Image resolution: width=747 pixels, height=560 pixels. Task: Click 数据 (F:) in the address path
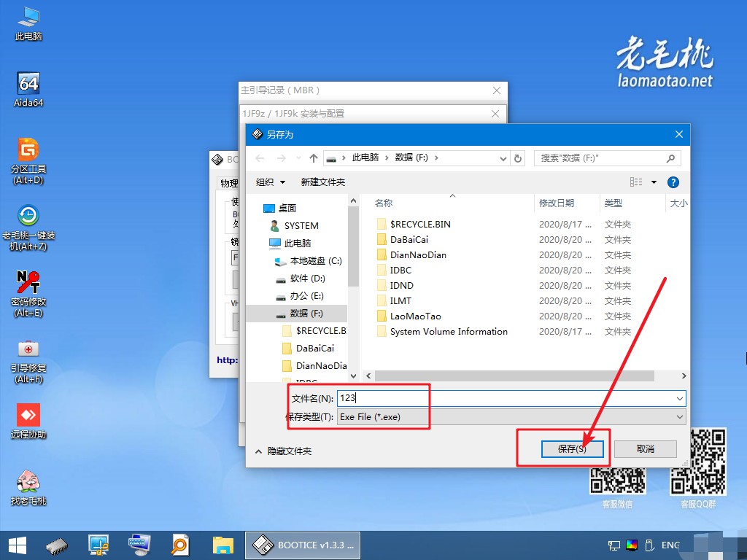click(411, 157)
